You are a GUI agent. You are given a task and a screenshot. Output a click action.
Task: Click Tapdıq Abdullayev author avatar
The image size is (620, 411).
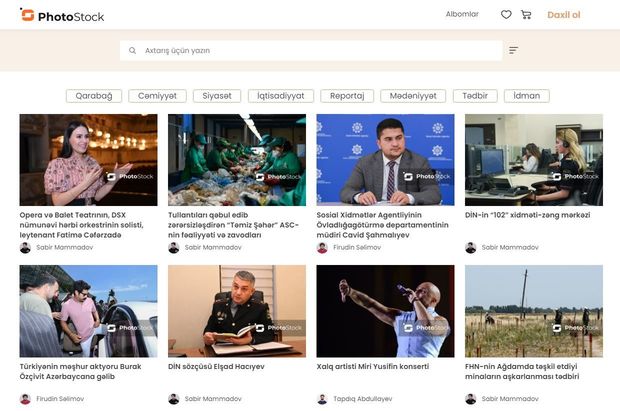point(322,399)
